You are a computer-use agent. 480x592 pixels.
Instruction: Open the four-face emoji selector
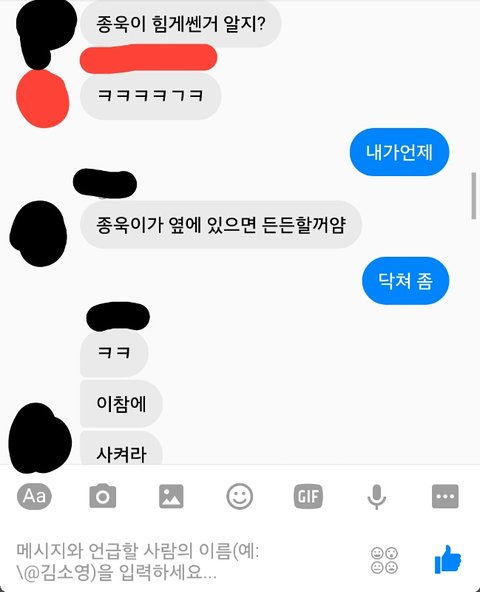[384, 560]
